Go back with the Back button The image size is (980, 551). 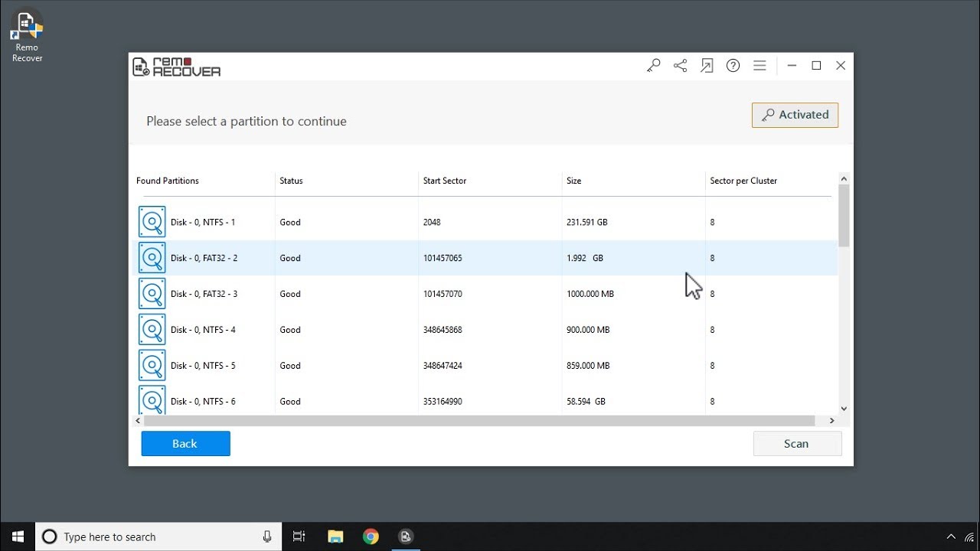[x=185, y=444]
